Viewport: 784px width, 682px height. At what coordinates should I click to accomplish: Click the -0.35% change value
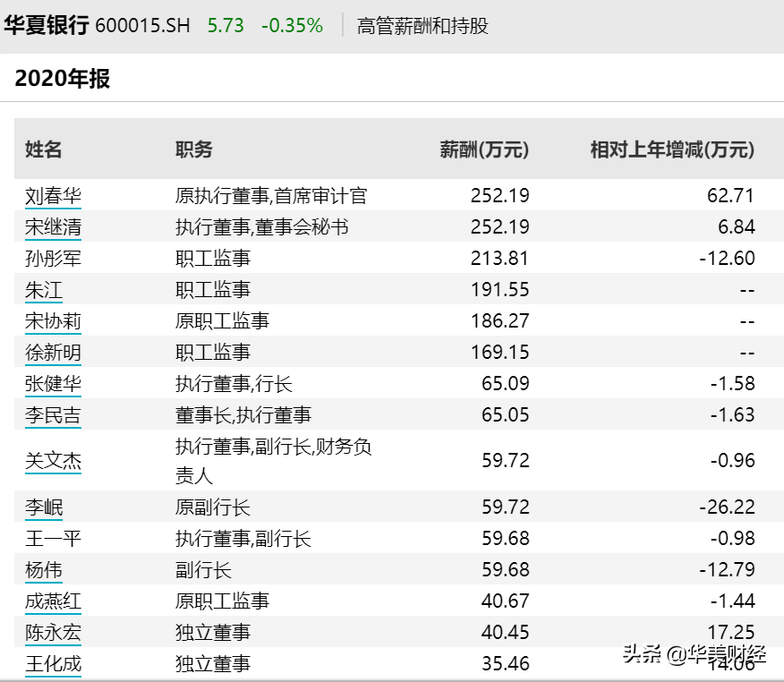(x=293, y=25)
